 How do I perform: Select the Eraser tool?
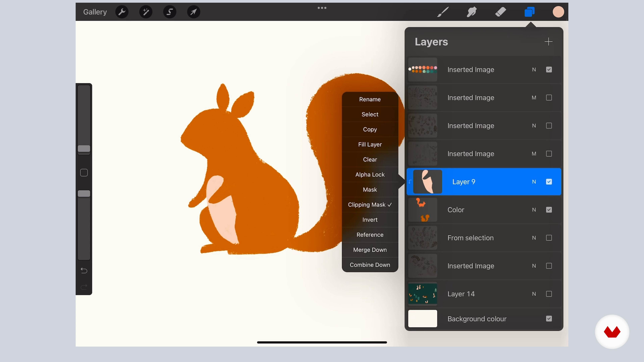click(x=500, y=12)
